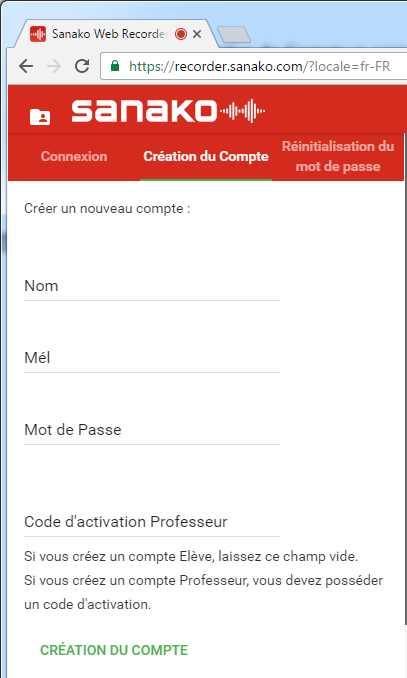Click the CRÉATION DU COMPTE button
407x678 pixels.
[x=114, y=650]
